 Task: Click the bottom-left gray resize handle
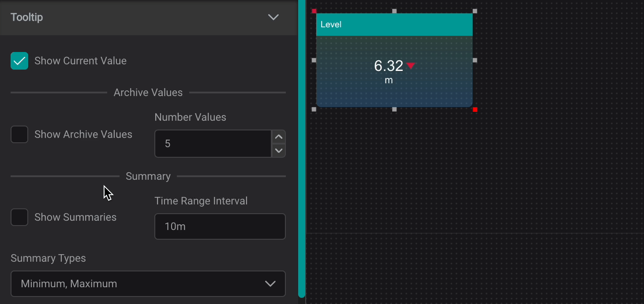click(x=314, y=109)
